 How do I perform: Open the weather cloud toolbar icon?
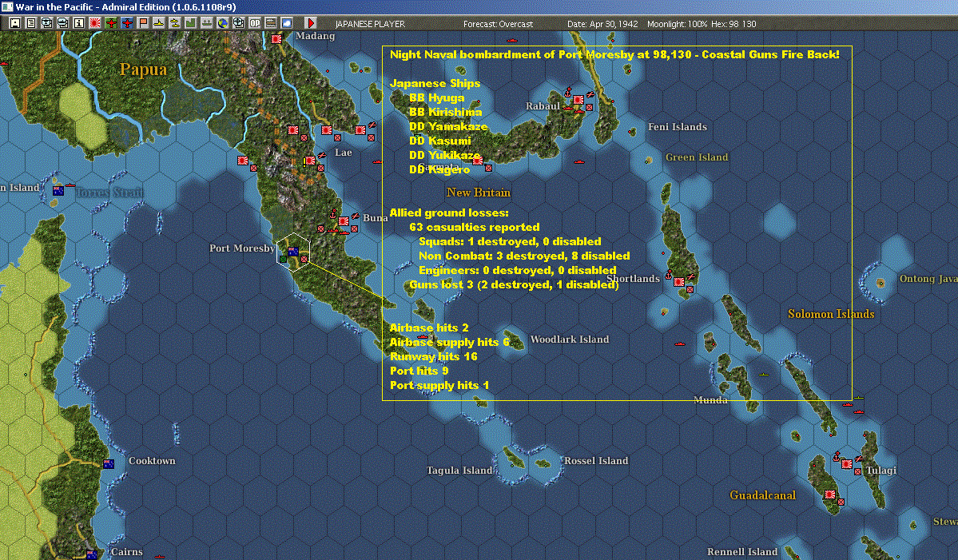click(x=287, y=23)
